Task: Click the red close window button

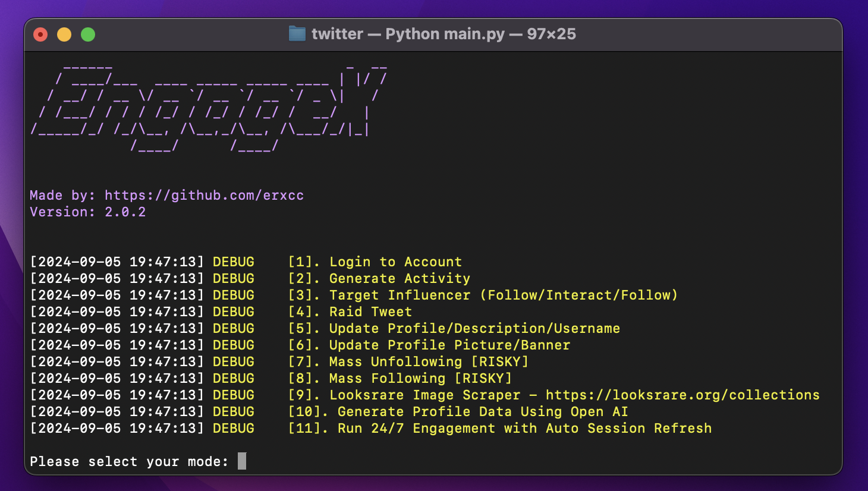Action: [x=40, y=34]
